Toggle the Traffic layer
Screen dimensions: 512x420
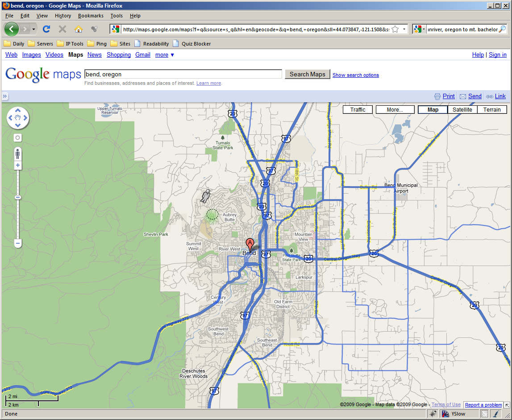[358, 109]
